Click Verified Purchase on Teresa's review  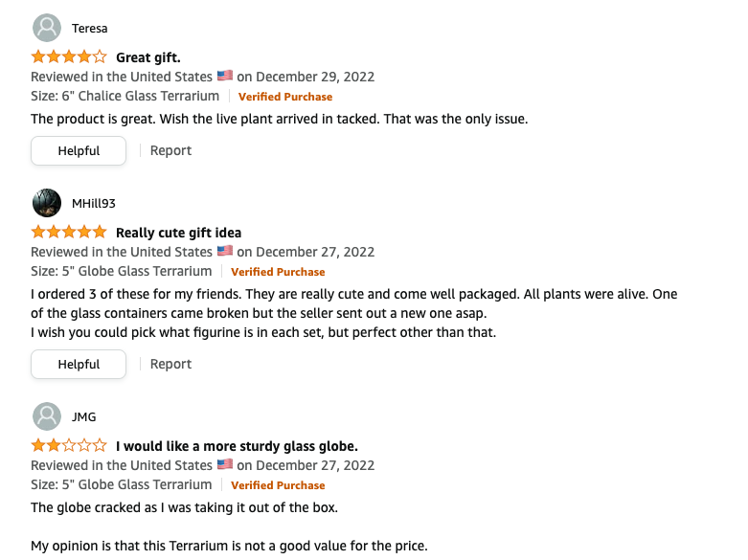click(285, 97)
